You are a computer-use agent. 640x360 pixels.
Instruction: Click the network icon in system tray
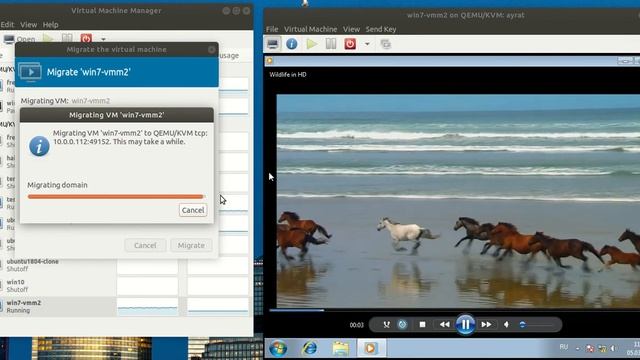point(602,348)
